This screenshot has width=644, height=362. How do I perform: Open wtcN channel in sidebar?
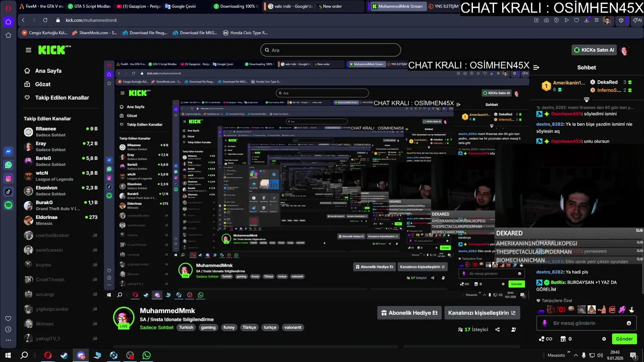pyautogui.click(x=60, y=175)
